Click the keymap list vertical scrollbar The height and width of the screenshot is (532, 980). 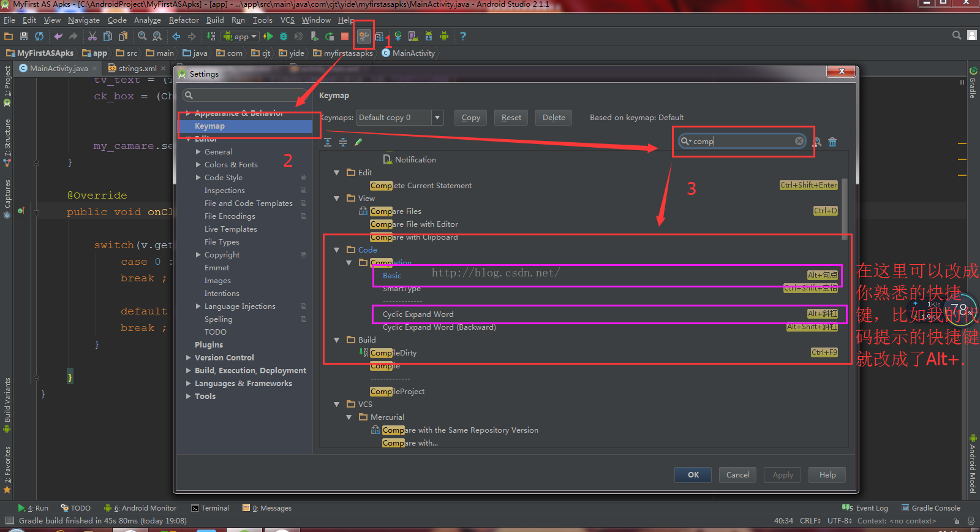845,208
